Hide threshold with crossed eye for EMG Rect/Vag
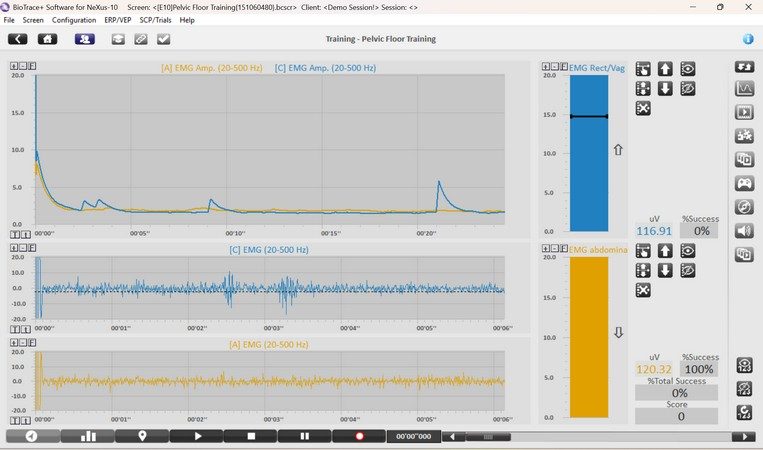 click(x=688, y=89)
